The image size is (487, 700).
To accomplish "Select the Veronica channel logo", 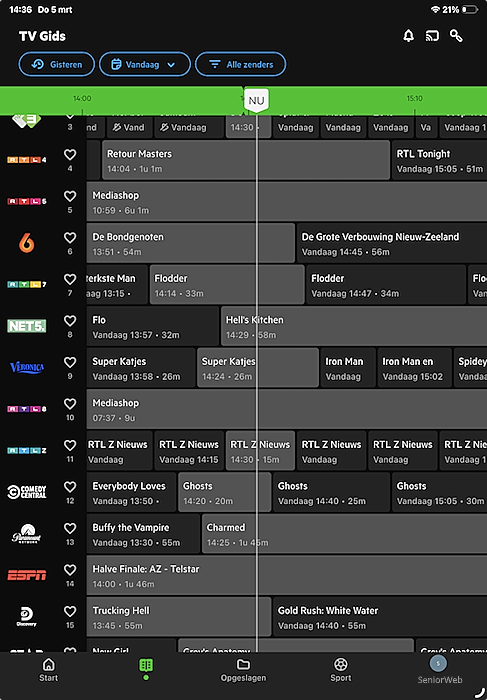I will point(27,367).
